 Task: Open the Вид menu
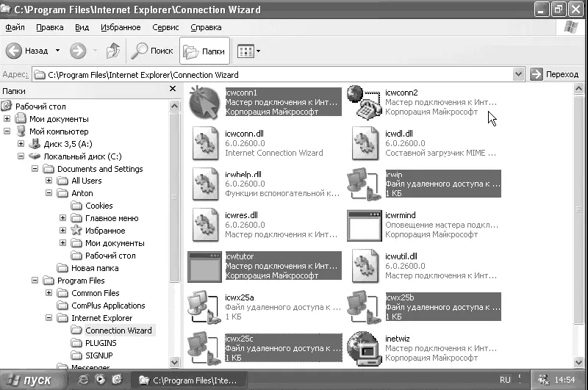[82, 27]
